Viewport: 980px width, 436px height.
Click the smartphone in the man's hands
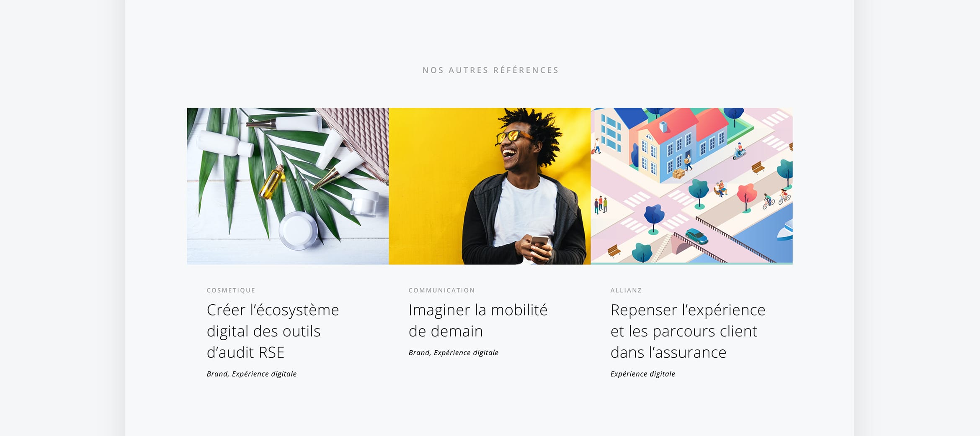(x=540, y=244)
